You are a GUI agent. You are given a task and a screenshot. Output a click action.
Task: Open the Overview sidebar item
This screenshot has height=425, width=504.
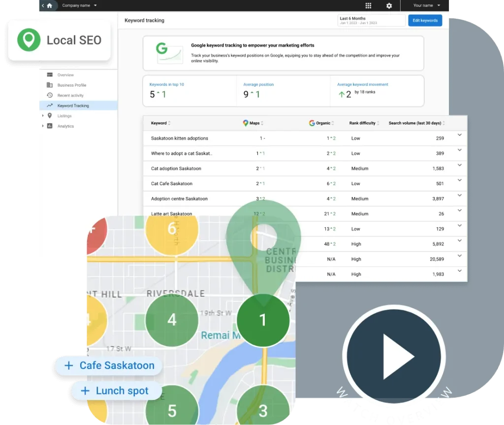[65, 75]
